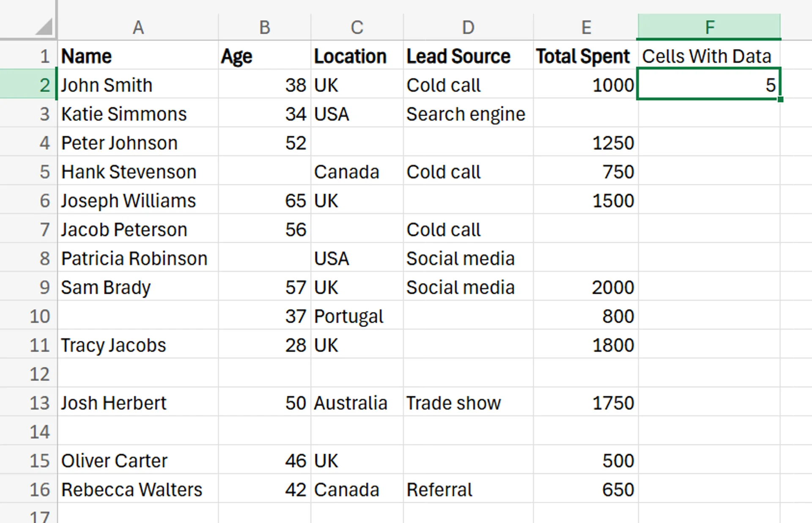Screen dimensions: 812x523
Task: Select the 'Patricia Robinson' cell
Action: coord(138,258)
